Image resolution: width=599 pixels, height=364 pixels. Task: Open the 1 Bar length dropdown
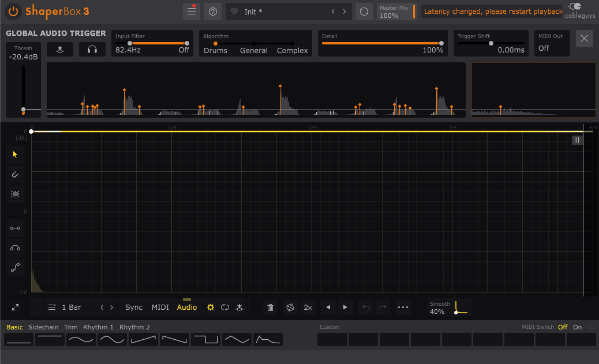coord(71,307)
